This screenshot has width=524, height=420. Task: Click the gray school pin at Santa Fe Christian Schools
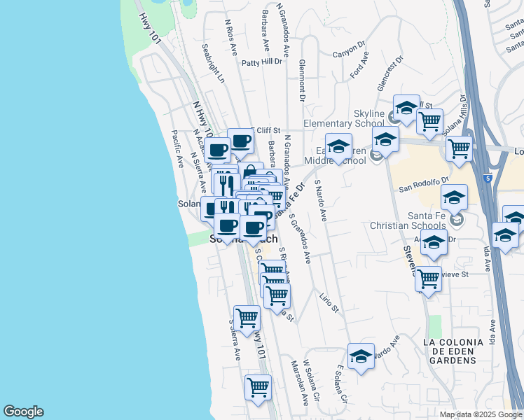tap(457, 219)
